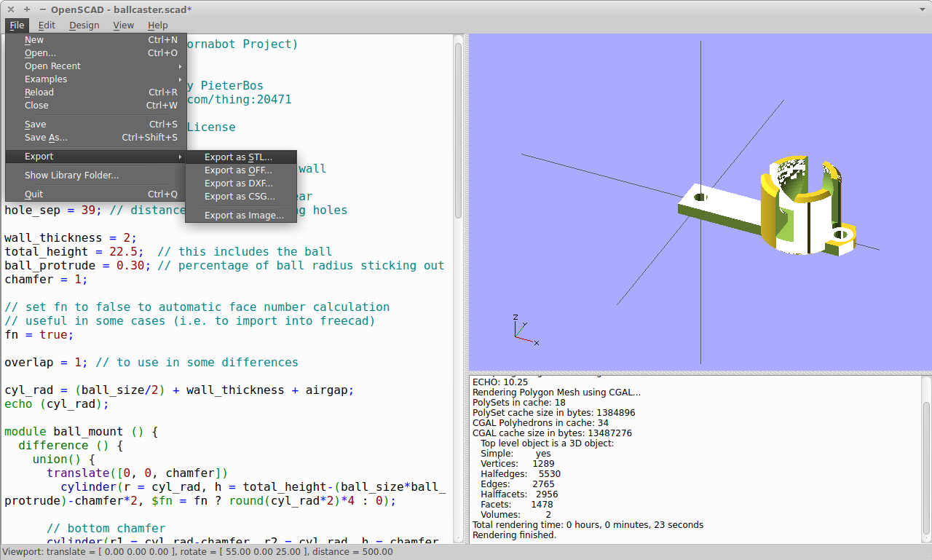This screenshot has width=932, height=560.
Task: Click the 'Edges: 2765' console line
Action: (x=518, y=484)
